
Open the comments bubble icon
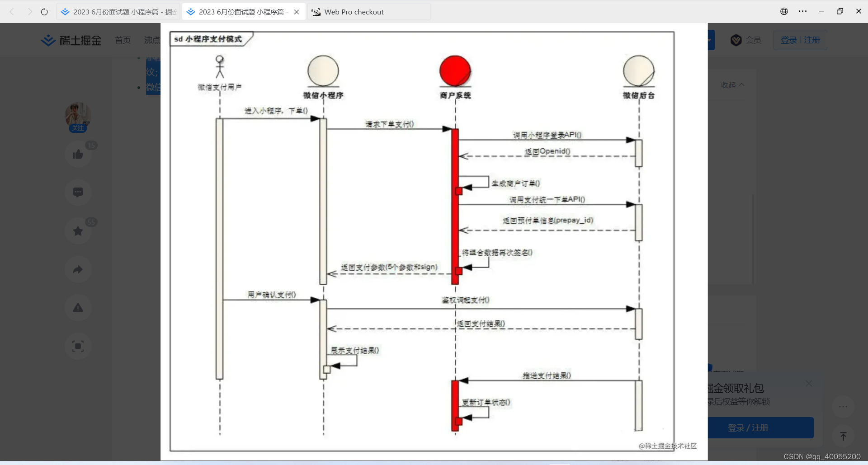pyautogui.click(x=78, y=192)
